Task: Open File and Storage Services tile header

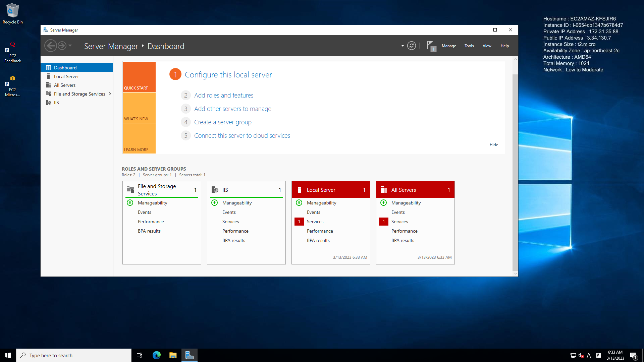Action: pyautogui.click(x=162, y=190)
